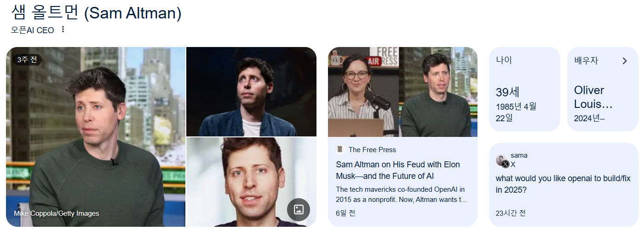Screen dimensions: 644x236
Task: Open the three-dot more options menu
Action: pyautogui.click(x=63, y=29)
